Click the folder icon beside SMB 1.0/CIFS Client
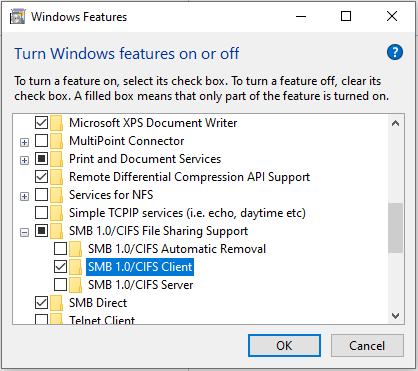Viewport: 418px width, 371px height. [75, 267]
